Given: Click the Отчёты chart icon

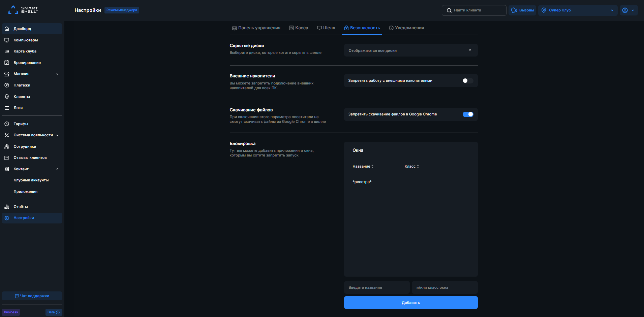Looking at the screenshot, I should pos(7,206).
